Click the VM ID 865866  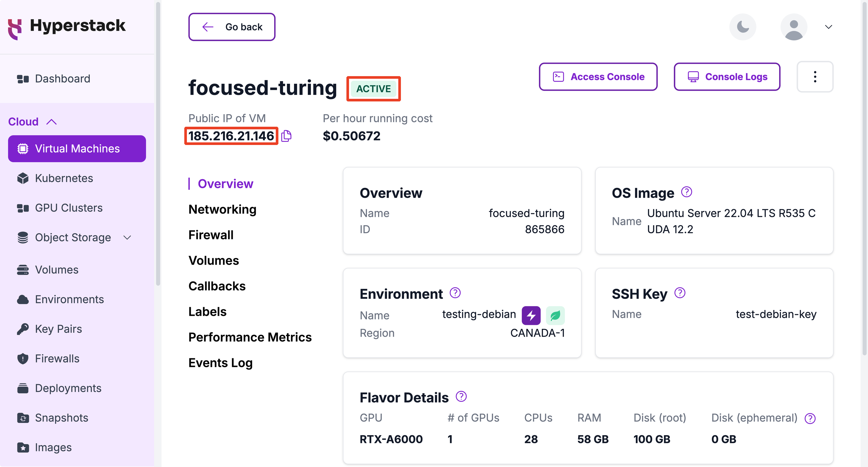545,230
